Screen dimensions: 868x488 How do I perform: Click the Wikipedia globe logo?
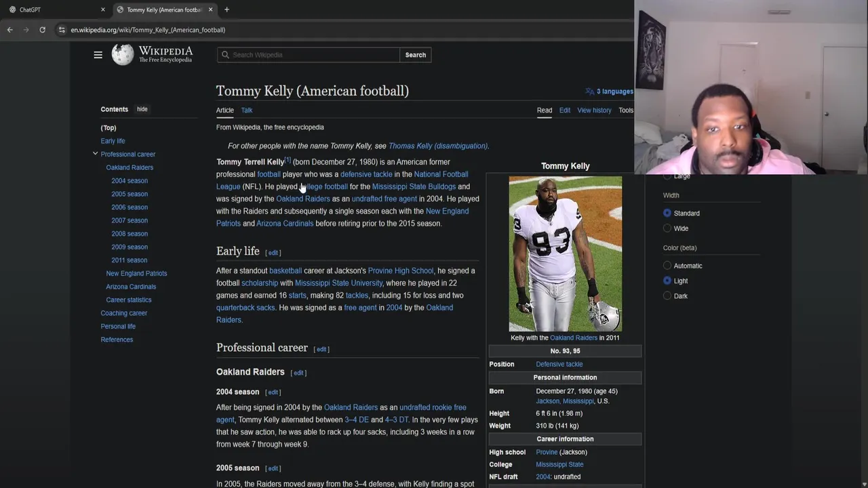(x=123, y=55)
